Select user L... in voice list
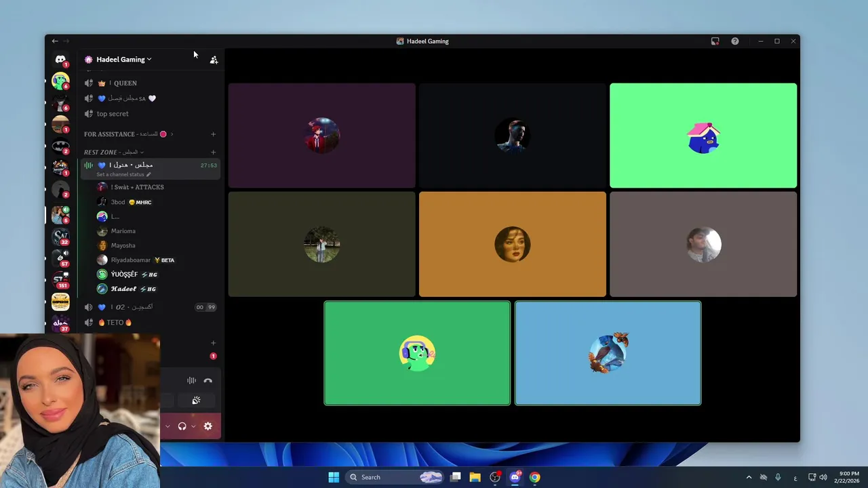The height and width of the screenshot is (488, 868). 157,216
